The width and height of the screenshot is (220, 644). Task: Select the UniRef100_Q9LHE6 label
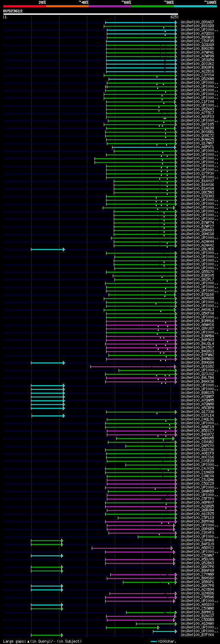point(197,249)
